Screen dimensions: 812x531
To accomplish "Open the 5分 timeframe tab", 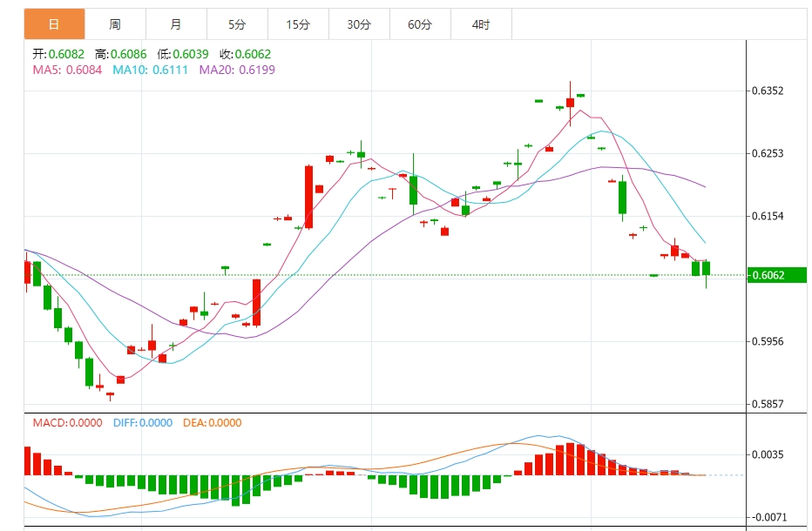I will click(237, 24).
